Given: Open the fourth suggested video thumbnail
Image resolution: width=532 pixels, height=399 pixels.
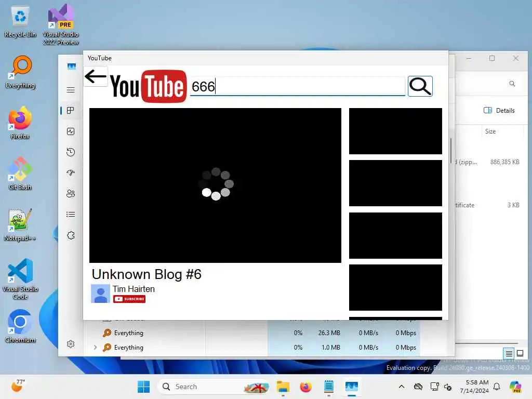Looking at the screenshot, I should 395,287.
